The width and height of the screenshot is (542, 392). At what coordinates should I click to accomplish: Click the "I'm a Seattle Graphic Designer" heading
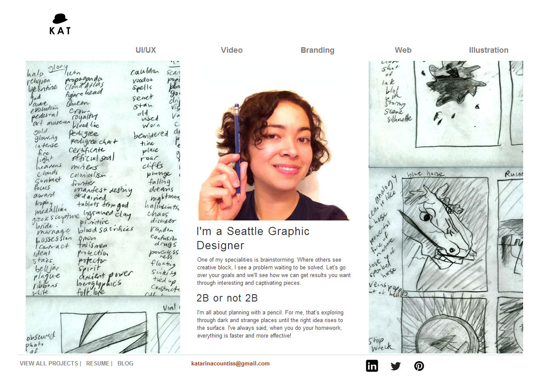pos(253,238)
